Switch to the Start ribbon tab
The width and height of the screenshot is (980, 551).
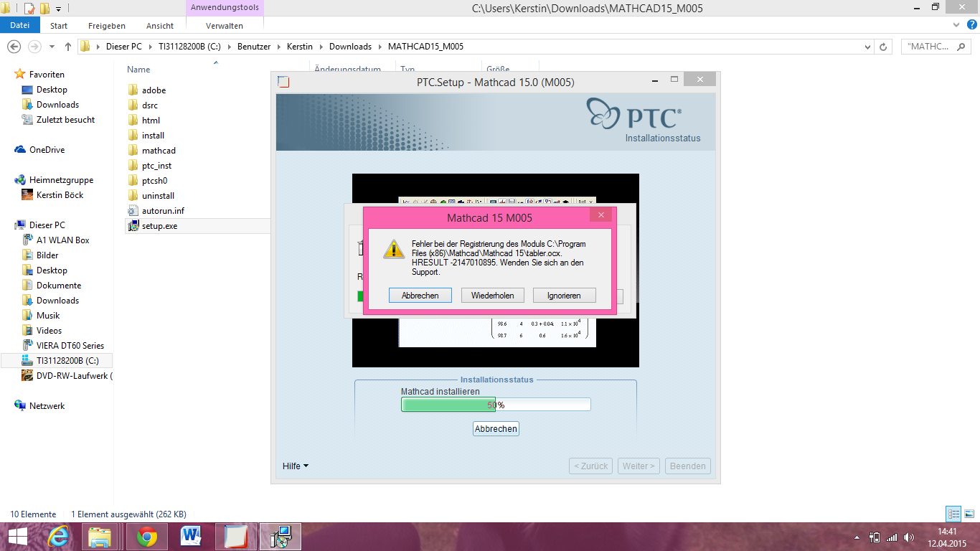point(59,25)
